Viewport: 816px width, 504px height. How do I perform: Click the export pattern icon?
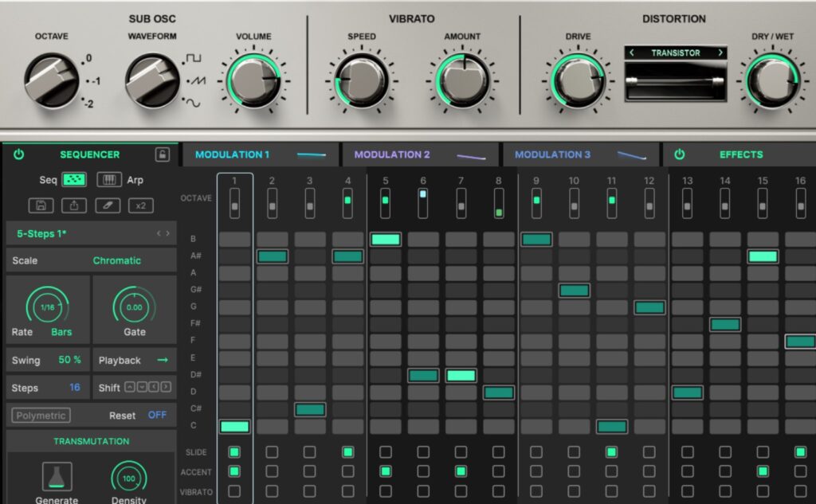[74, 205]
